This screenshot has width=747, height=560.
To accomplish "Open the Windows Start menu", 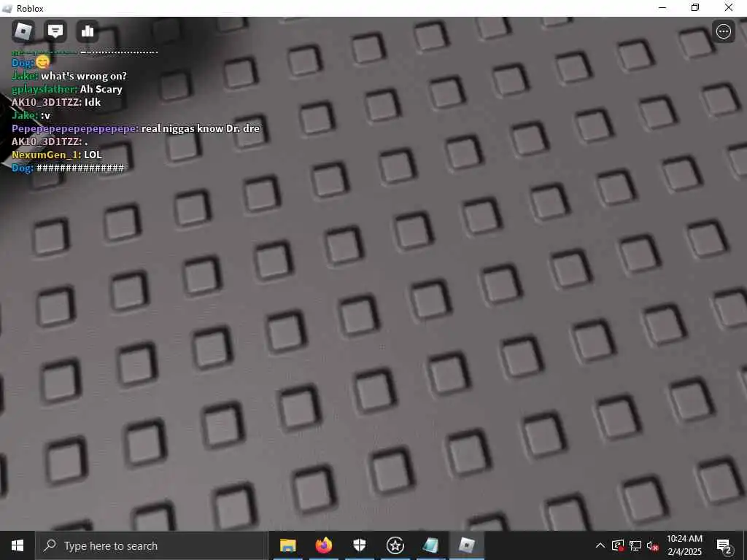I will tap(18, 545).
